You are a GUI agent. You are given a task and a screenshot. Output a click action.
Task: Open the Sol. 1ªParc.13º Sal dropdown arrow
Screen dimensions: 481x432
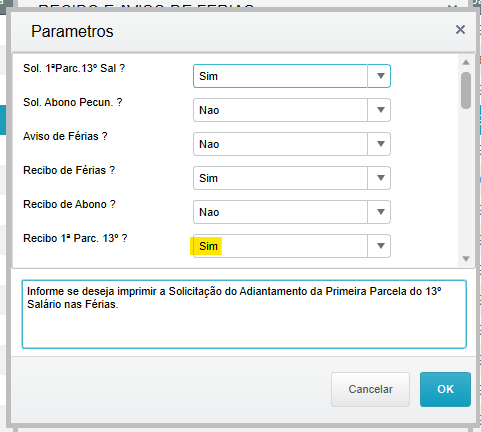[380, 76]
